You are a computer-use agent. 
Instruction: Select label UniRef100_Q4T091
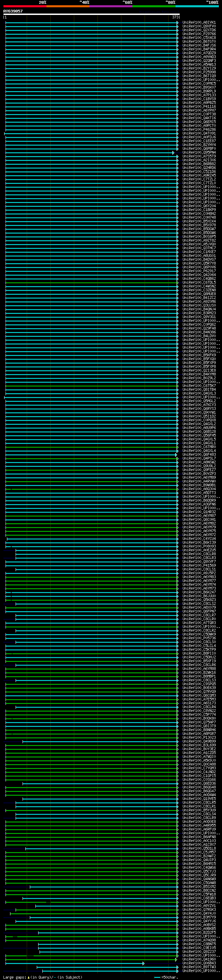click(199, 133)
